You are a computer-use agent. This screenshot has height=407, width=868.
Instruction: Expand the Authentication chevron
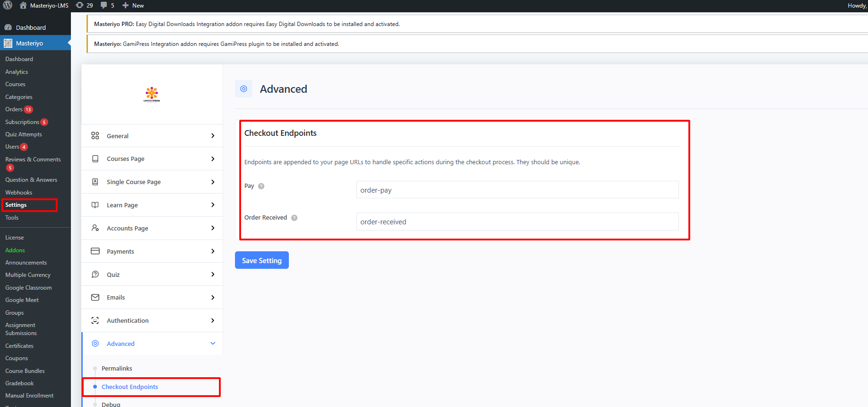point(213,320)
